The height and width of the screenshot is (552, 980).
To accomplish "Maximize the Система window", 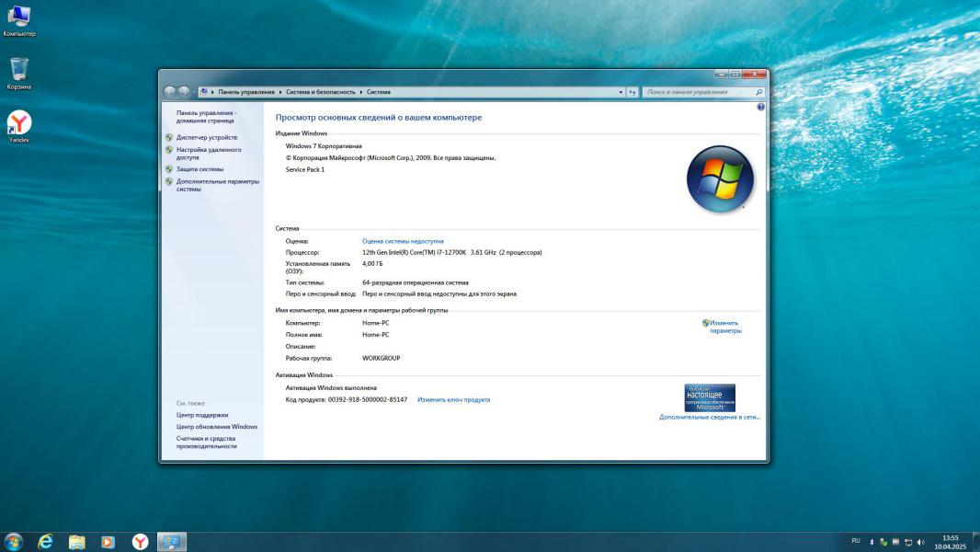I will pos(735,74).
